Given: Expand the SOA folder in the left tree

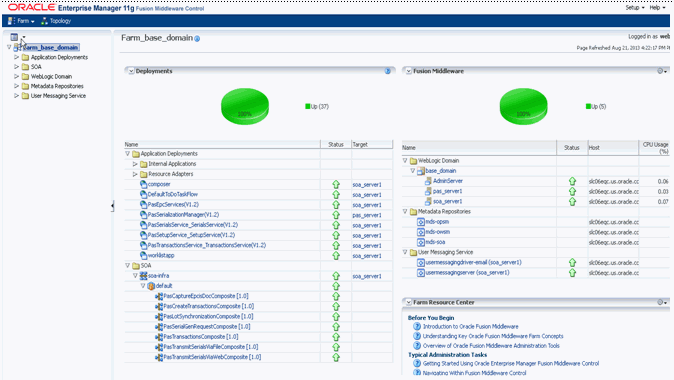Looking at the screenshot, I should pyautogui.click(x=16, y=67).
